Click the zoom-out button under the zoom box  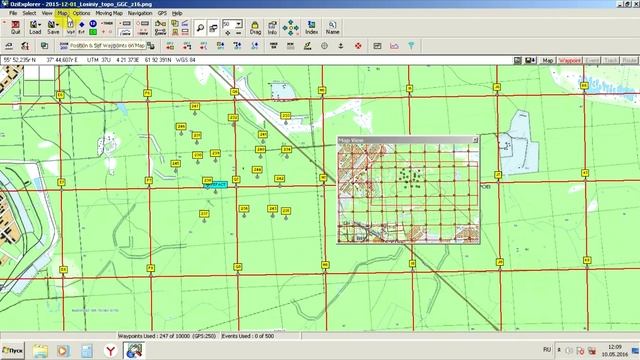click(238, 33)
